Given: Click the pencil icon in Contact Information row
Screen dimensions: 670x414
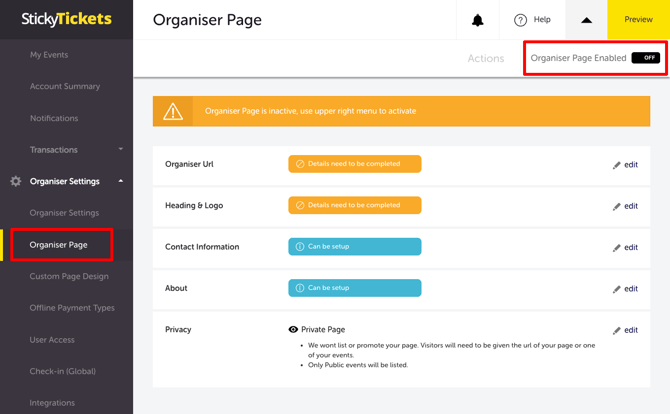Looking at the screenshot, I should [x=617, y=248].
